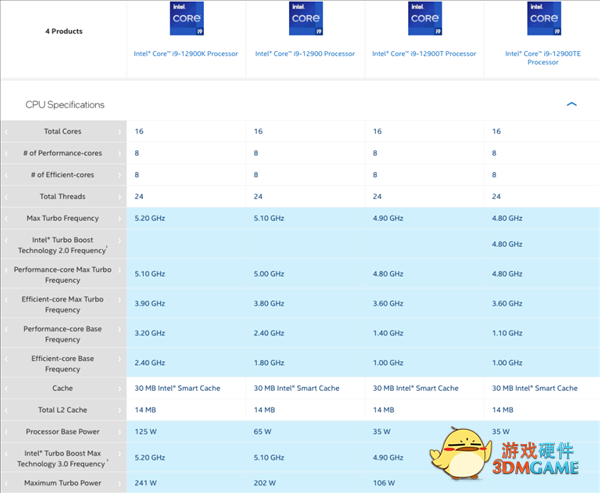
Task: Click the 12900K 30 MB Intel Smart Cache value
Action: click(x=177, y=388)
